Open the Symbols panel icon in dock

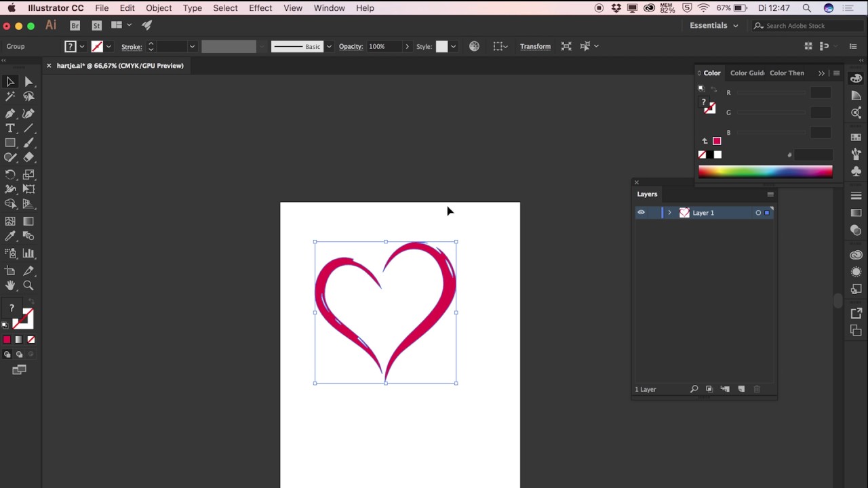coord(856,171)
